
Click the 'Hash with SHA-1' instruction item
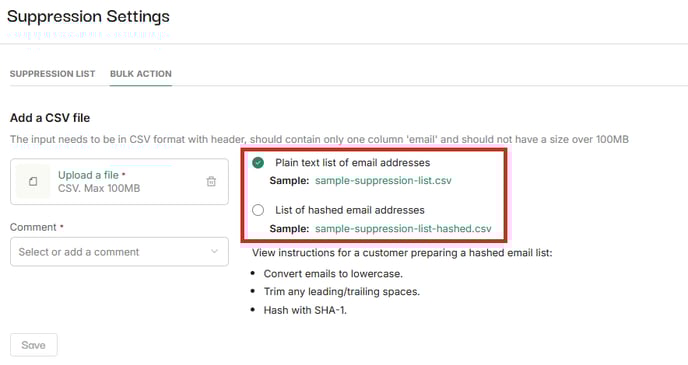click(x=305, y=310)
